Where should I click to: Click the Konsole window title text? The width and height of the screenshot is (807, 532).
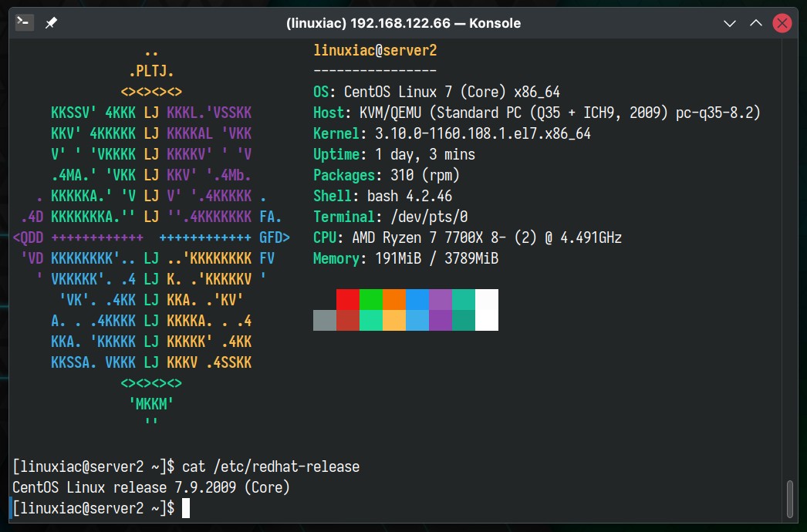403,23
